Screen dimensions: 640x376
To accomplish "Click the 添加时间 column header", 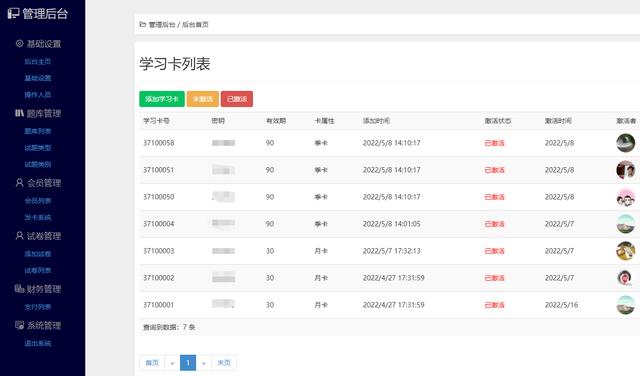I will pyautogui.click(x=376, y=121).
